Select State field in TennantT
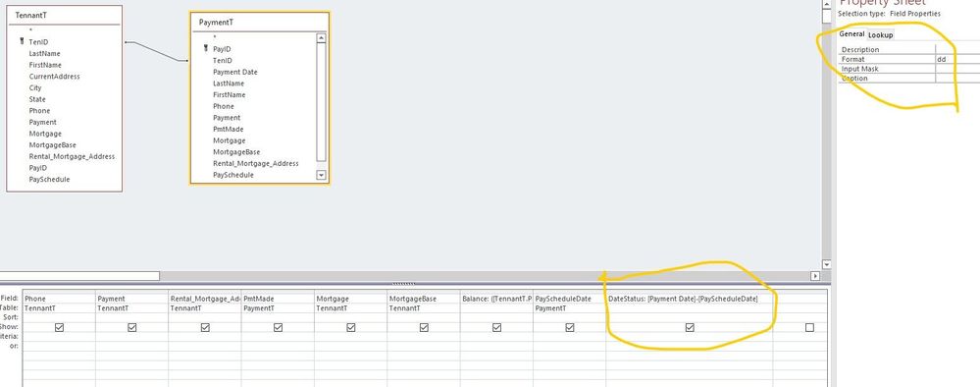The height and width of the screenshot is (387, 980). [x=37, y=99]
